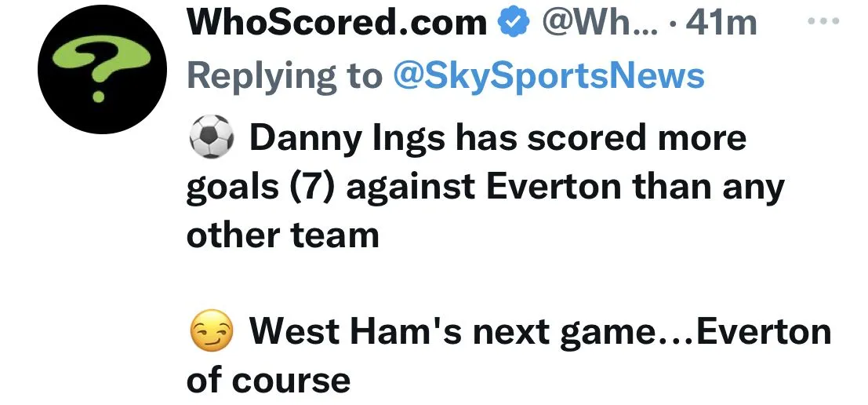Click the smirking face emoji
This screenshot has height=405, width=868.
tap(211, 334)
